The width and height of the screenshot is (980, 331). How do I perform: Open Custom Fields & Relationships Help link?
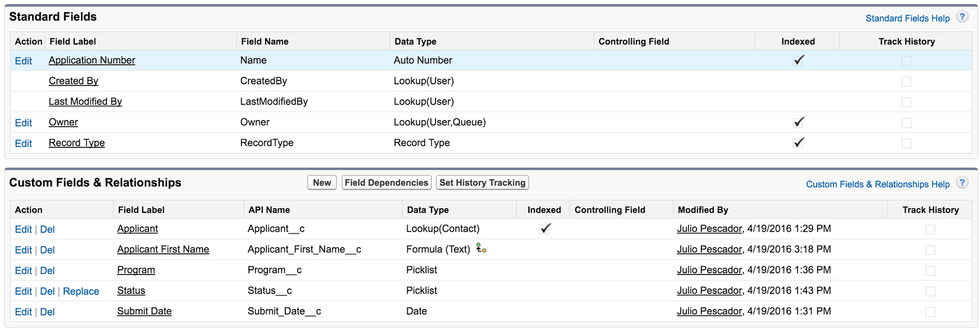tap(878, 184)
